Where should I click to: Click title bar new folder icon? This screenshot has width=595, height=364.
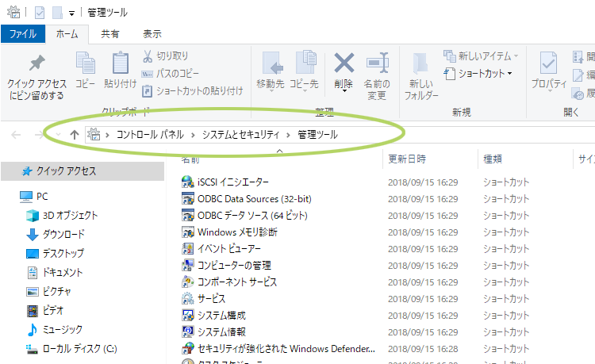[57, 13]
